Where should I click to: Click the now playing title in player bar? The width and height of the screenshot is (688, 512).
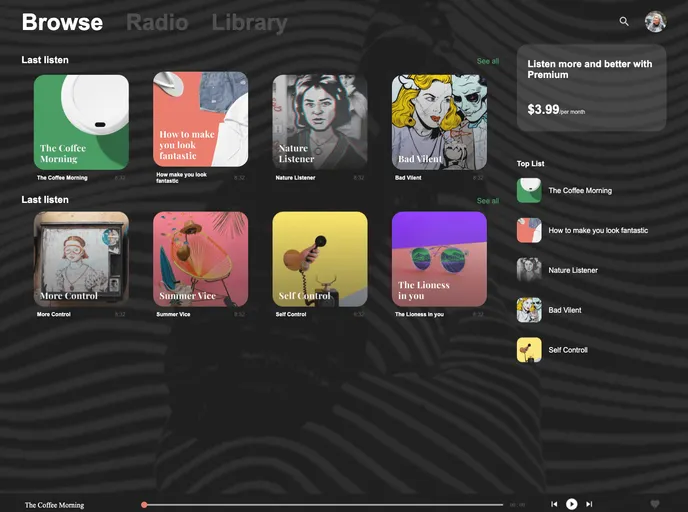click(54, 505)
